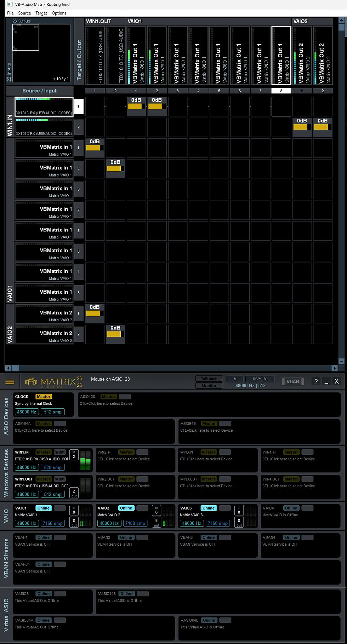Open CLOCK 512 smp buffer selector

pos(53,412)
